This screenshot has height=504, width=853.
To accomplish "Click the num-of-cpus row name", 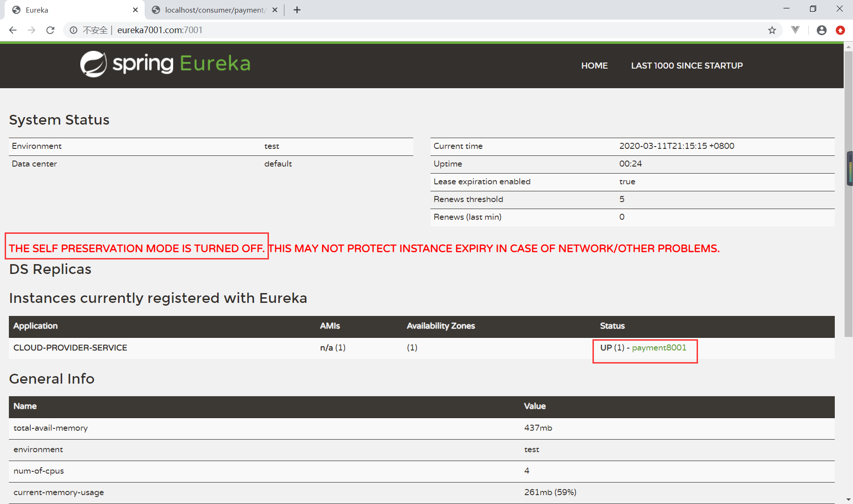I will pos(39,471).
